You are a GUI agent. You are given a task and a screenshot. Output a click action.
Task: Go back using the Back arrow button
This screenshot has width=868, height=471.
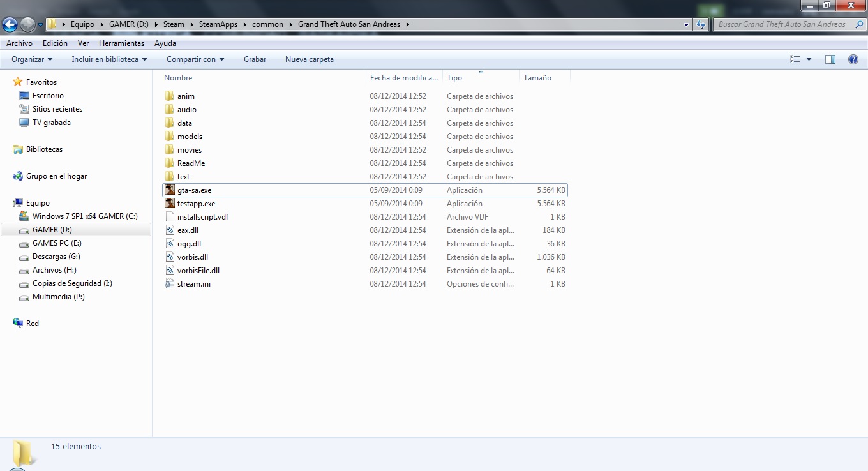point(10,24)
